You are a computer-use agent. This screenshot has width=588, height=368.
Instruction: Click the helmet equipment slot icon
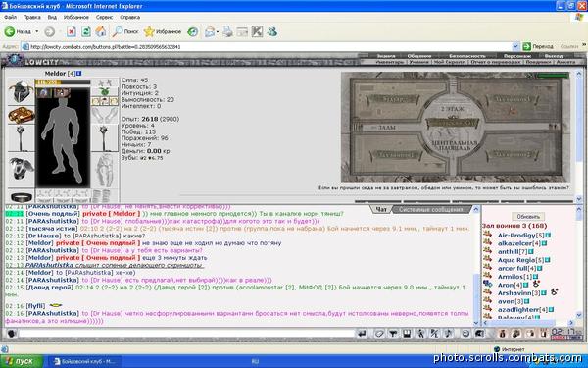click(x=21, y=91)
